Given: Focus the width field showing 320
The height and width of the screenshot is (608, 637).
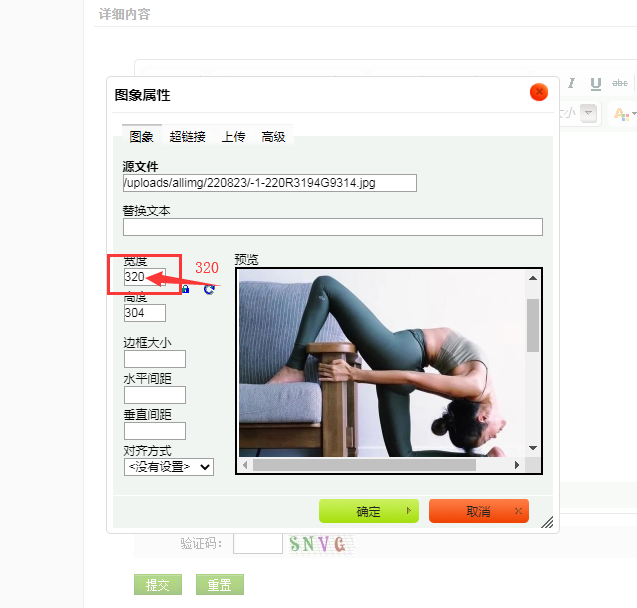Looking at the screenshot, I should pos(145,277).
